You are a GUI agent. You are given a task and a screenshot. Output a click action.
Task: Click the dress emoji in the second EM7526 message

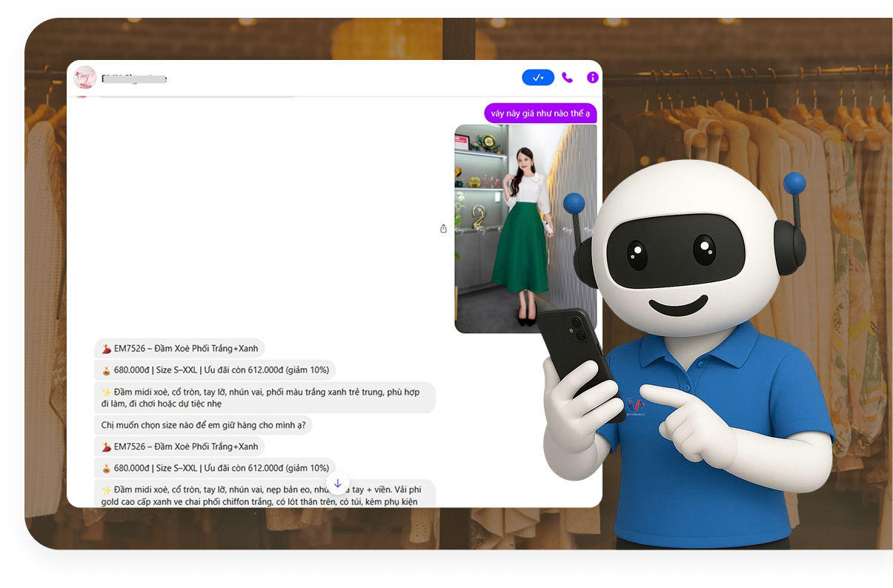107,447
